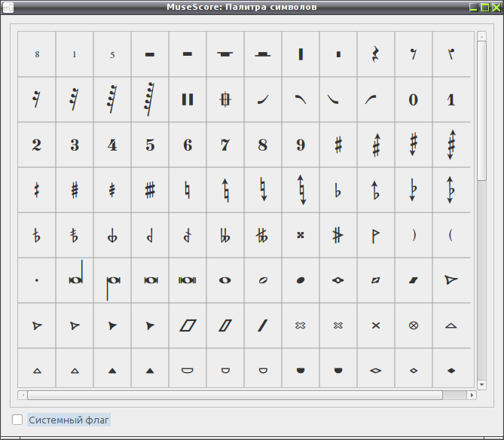Image resolution: width=504 pixels, height=440 pixels.
Task: Choose the sharp with up arrow
Action: pos(375,145)
